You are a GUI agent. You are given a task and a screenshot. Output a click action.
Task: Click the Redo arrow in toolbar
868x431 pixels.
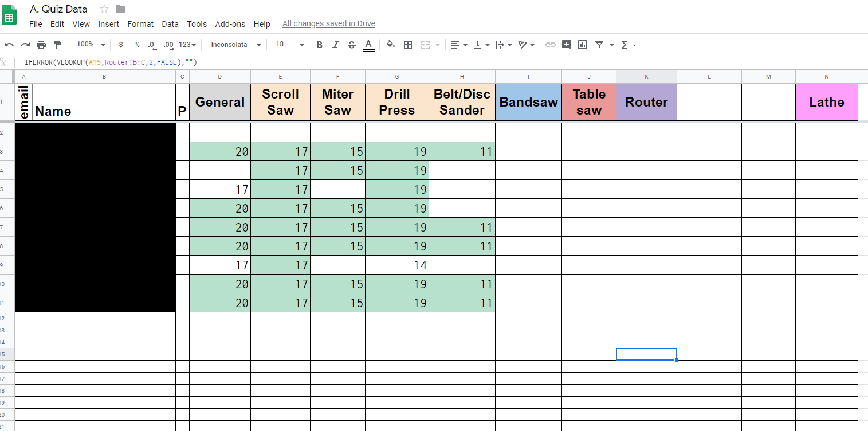coord(25,45)
